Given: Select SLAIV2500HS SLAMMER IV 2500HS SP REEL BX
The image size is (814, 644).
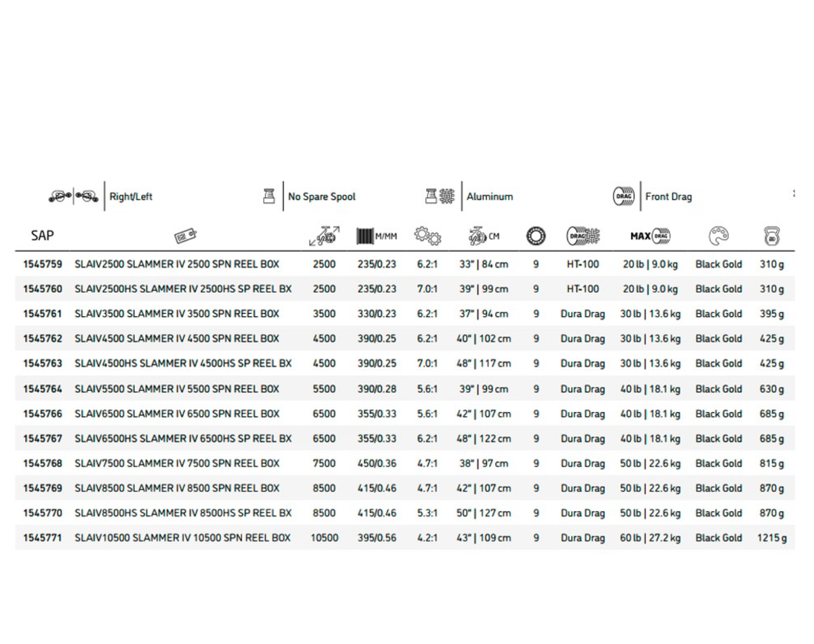Looking at the screenshot, I should (183, 289).
